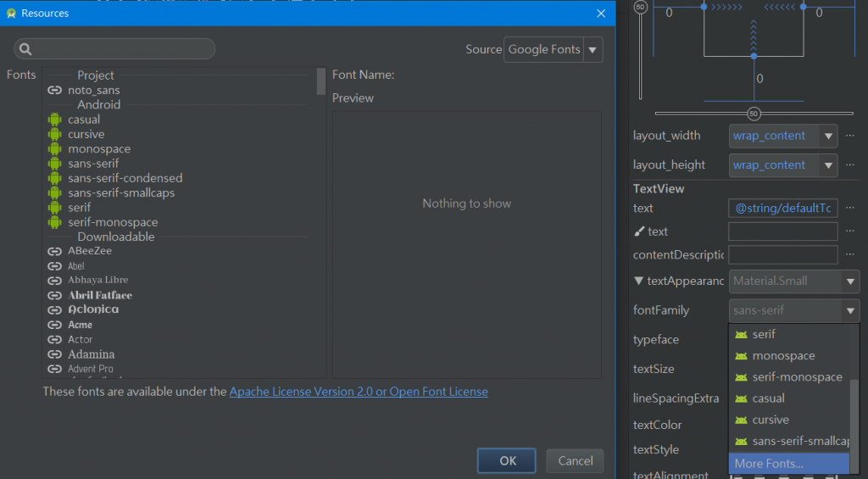The height and width of the screenshot is (479, 868).
Task: Click the link icon beside Abhaya Libre
Action: click(54, 281)
